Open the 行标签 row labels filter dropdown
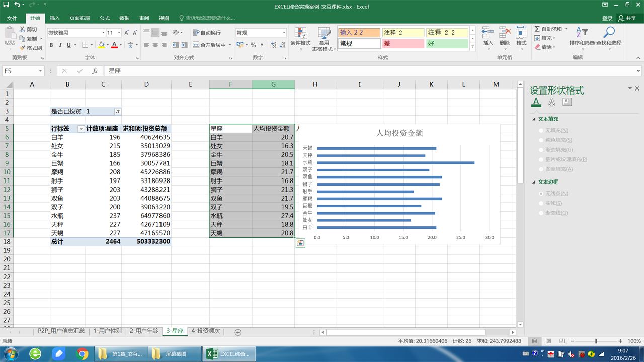 tap(81, 129)
